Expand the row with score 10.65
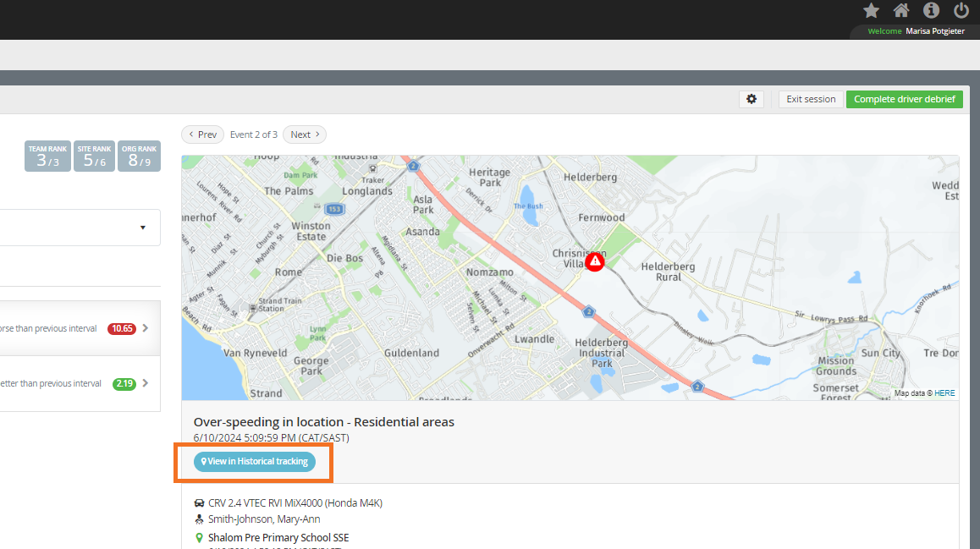980x549 pixels. pyautogui.click(x=146, y=328)
